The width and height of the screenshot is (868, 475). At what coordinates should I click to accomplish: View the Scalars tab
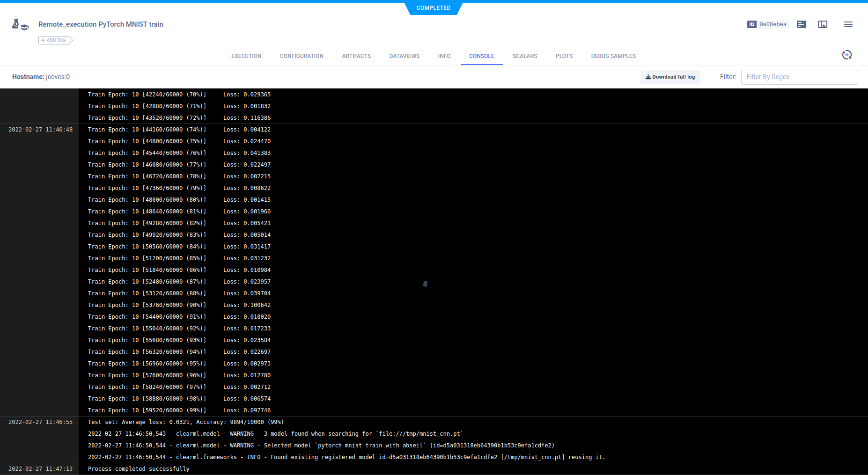tap(524, 56)
